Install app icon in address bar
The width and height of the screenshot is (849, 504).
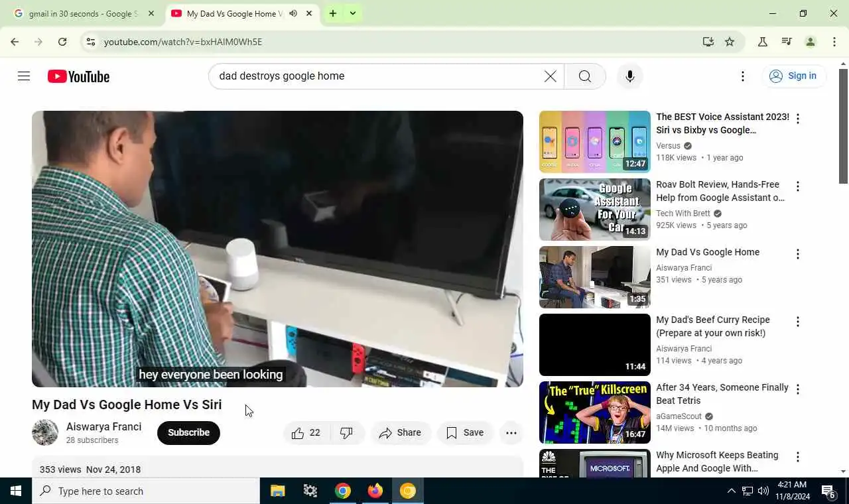pos(708,42)
